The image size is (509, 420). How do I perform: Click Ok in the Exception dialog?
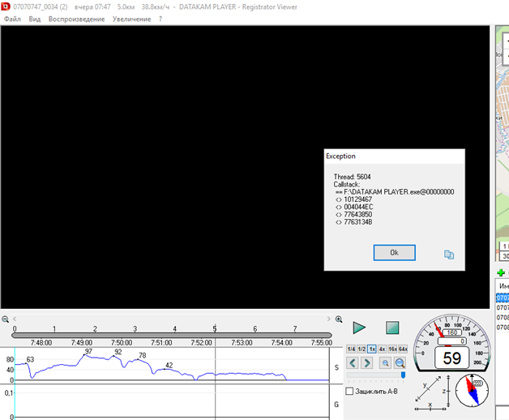394,253
